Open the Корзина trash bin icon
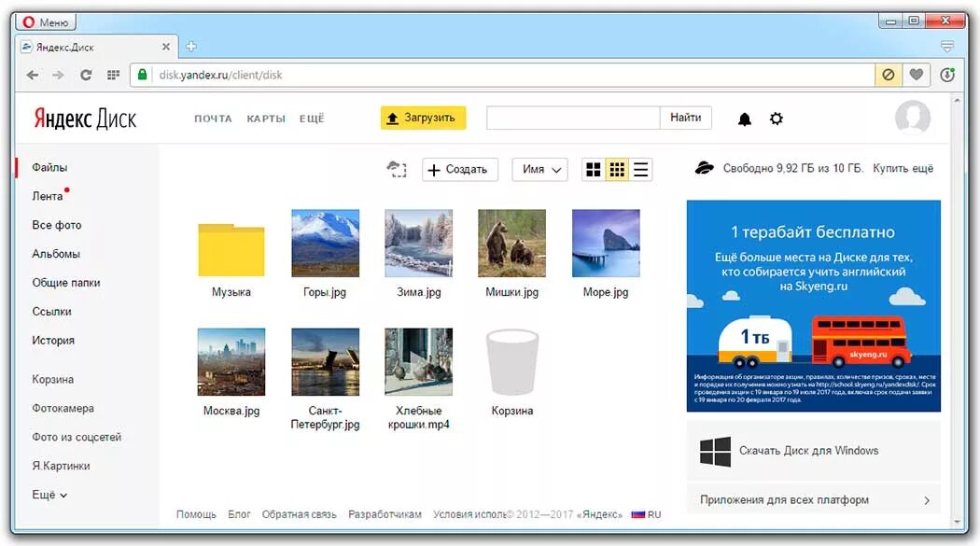 [511, 363]
